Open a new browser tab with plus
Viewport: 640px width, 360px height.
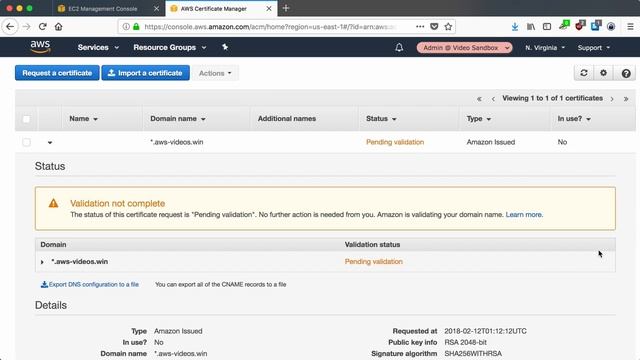click(286, 8)
